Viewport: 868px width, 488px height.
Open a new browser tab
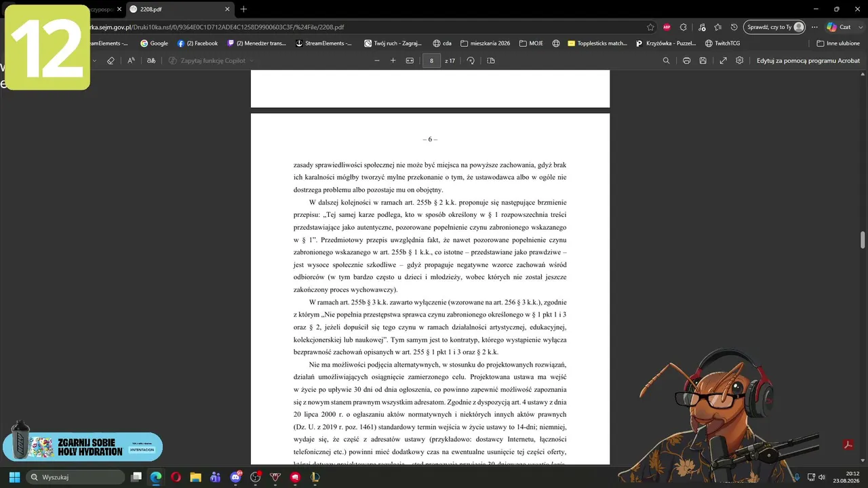click(243, 9)
